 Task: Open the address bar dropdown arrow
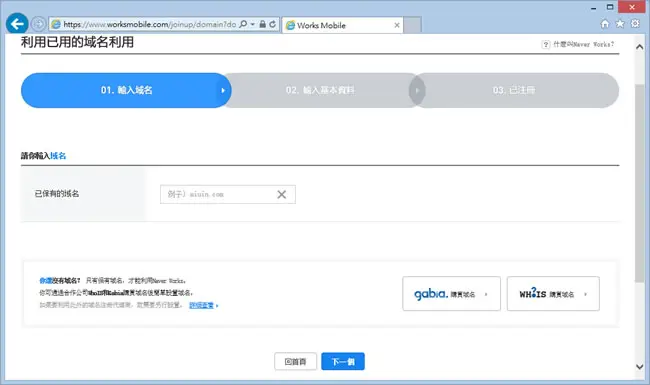(x=252, y=24)
